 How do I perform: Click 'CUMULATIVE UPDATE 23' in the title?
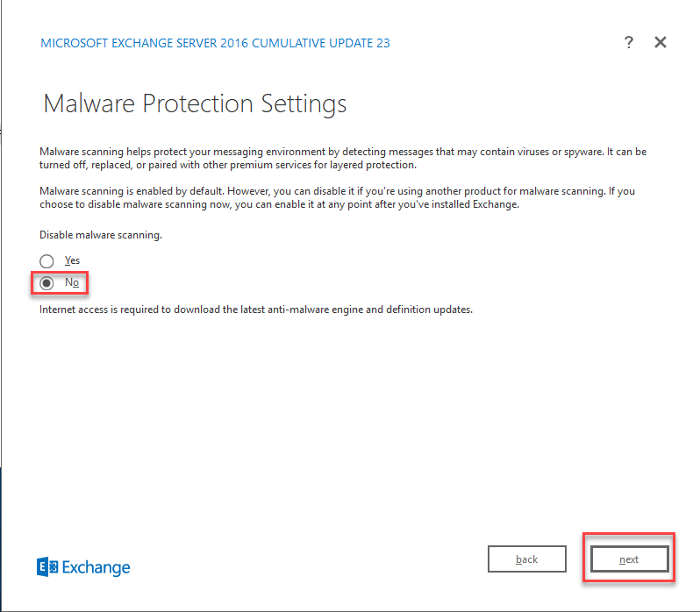pos(321,43)
